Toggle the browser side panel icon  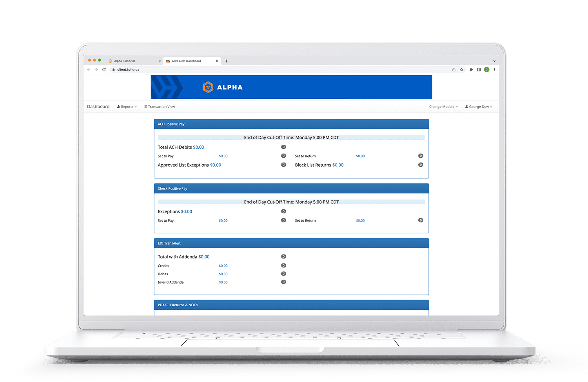[479, 69]
